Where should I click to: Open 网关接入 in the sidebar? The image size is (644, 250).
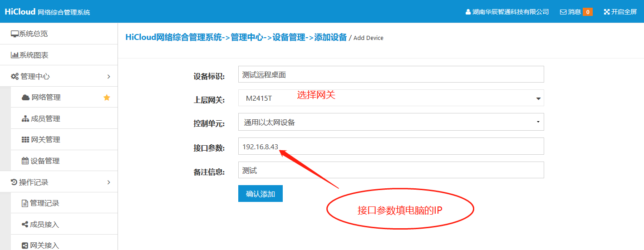pyautogui.click(x=44, y=245)
